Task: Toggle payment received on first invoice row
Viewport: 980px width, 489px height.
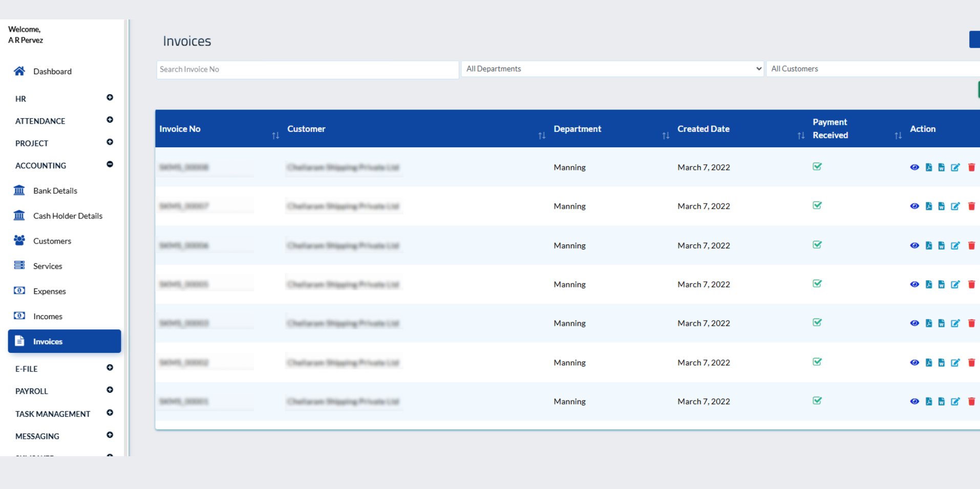Action: [x=817, y=166]
